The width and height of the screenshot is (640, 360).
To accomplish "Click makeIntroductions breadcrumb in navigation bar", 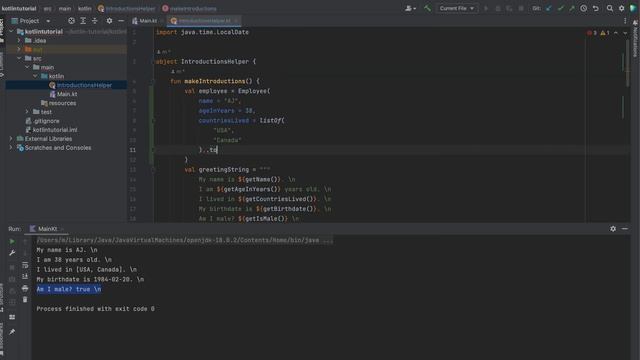I will click(x=189, y=8).
